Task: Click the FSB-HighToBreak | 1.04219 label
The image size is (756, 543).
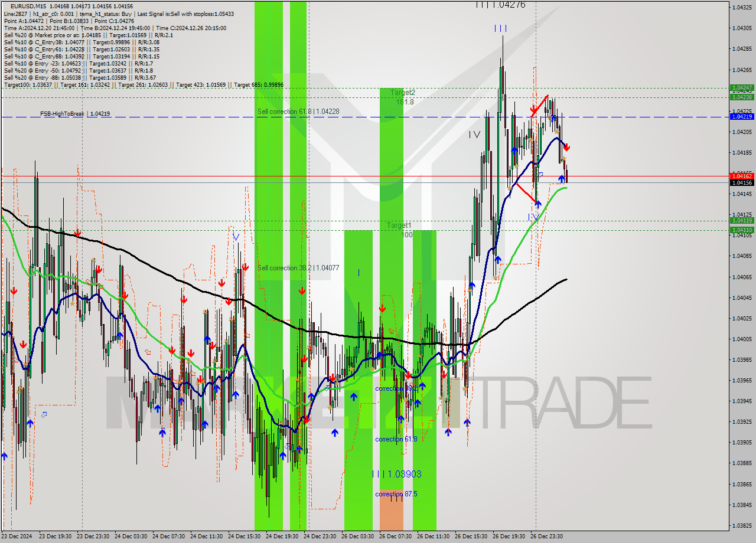Action: (x=75, y=113)
